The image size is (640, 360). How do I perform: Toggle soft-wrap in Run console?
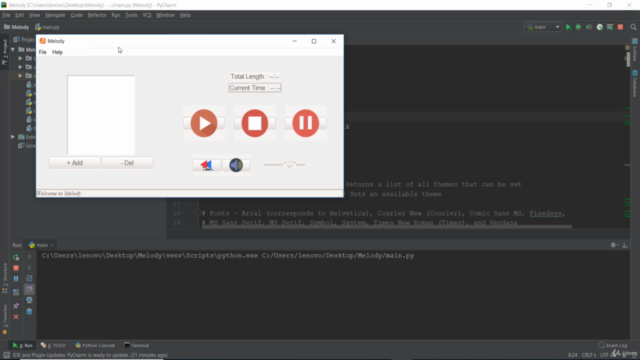pyautogui.click(x=29, y=278)
